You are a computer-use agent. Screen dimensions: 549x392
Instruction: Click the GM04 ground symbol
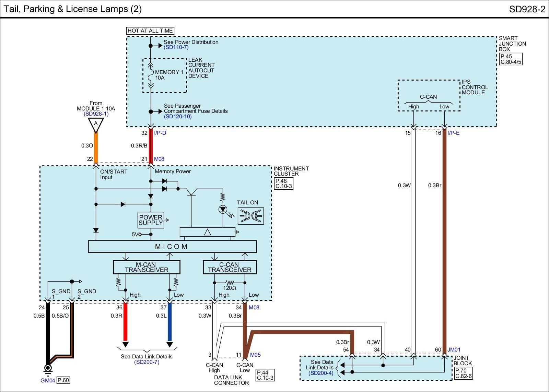tap(48, 369)
